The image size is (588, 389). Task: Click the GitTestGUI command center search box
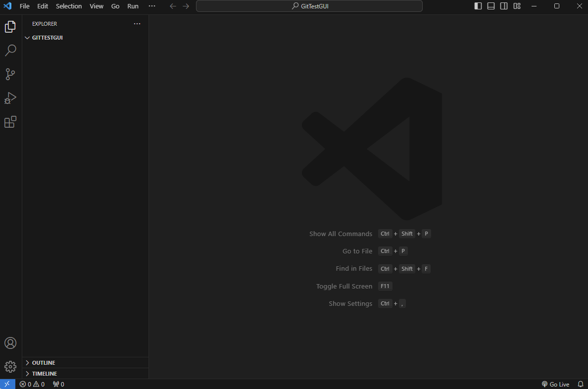309,6
